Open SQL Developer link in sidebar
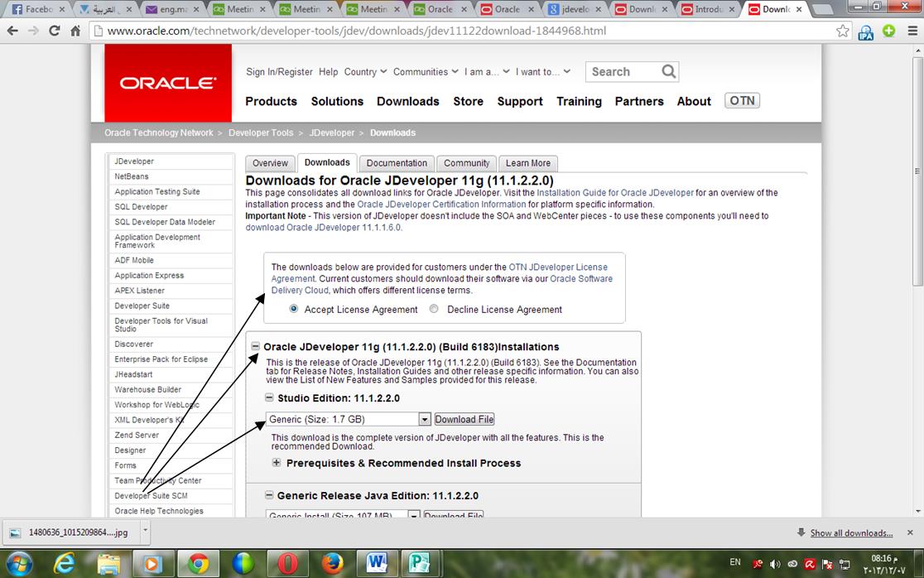 [x=141, y=207]
